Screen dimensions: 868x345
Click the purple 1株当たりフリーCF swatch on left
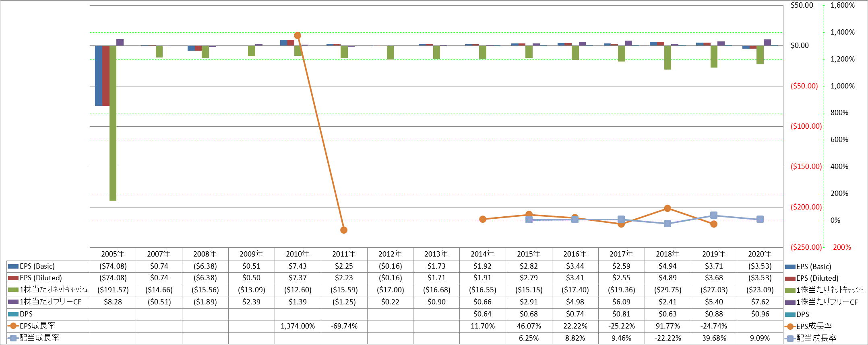click(x=13, y=302)
